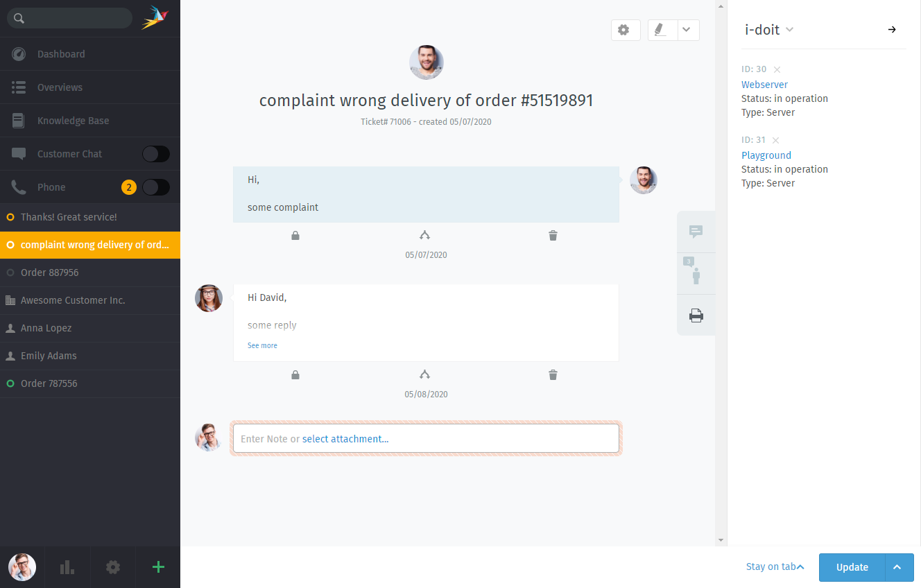This screenshot has width=921, height=588.
Task: Select the 'Order 887956' ticket tab
Action: pyautogui.click(x=50, y=273)
